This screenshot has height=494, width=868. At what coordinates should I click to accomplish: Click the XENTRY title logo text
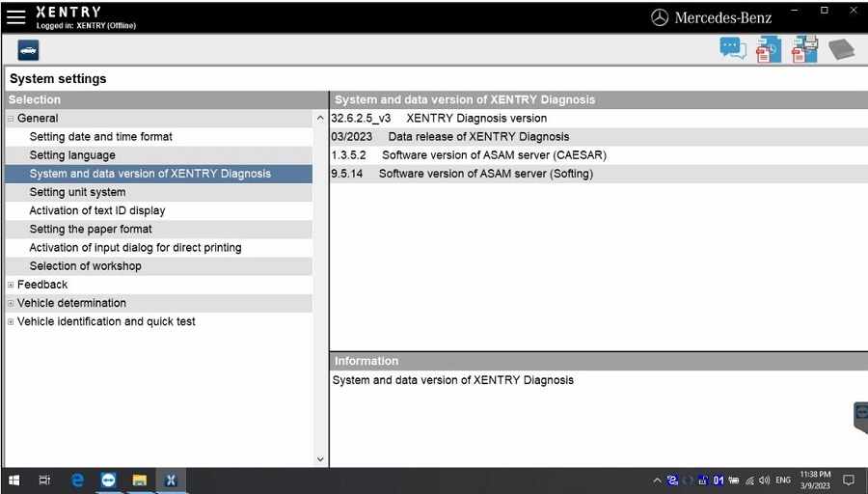pyautogui.click(x=68, y=12)
